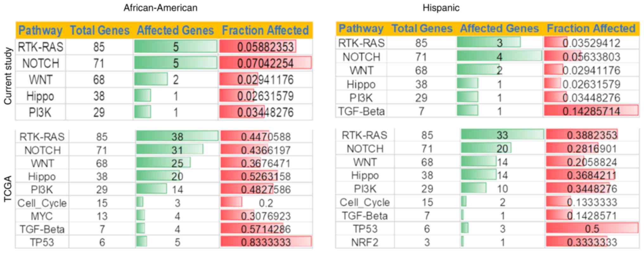Image resolution: width=644 pixels, height=253 pixels.
Task: Click the green bar showing 38
Action: coord(177,137)
